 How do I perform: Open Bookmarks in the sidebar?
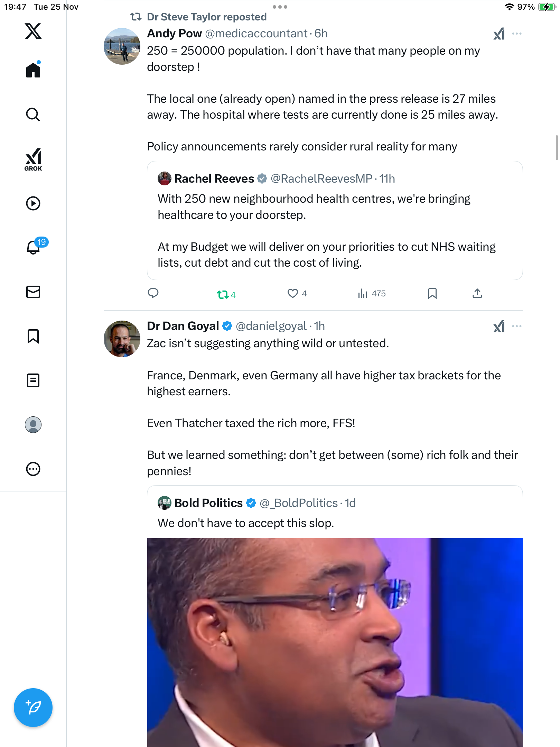tap(33, 336)
